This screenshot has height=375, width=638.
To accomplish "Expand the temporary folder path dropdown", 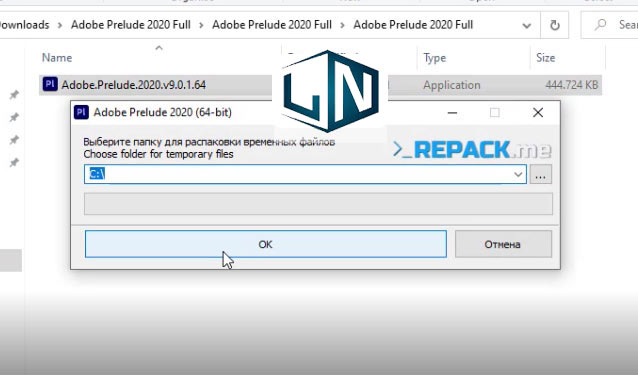I will (518, 174).
